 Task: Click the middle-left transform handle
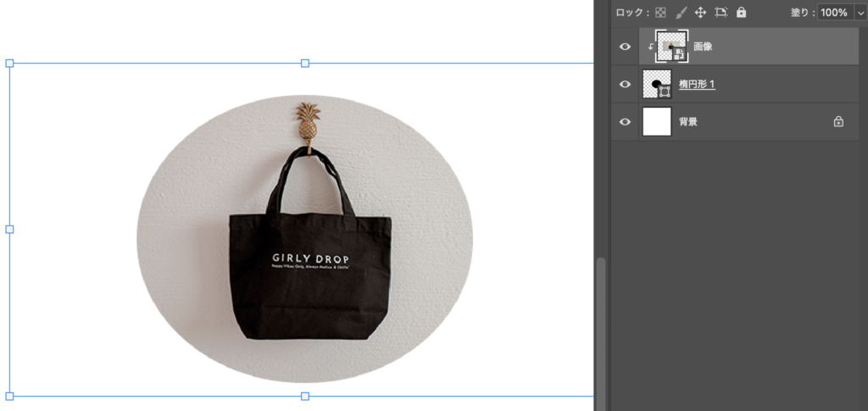click(9, 230)
